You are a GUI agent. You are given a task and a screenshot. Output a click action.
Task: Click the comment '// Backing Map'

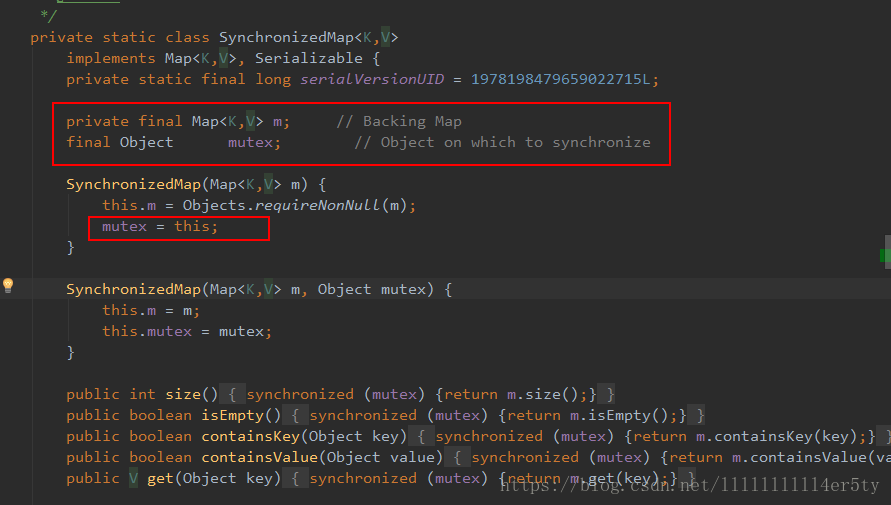(399, 122)
